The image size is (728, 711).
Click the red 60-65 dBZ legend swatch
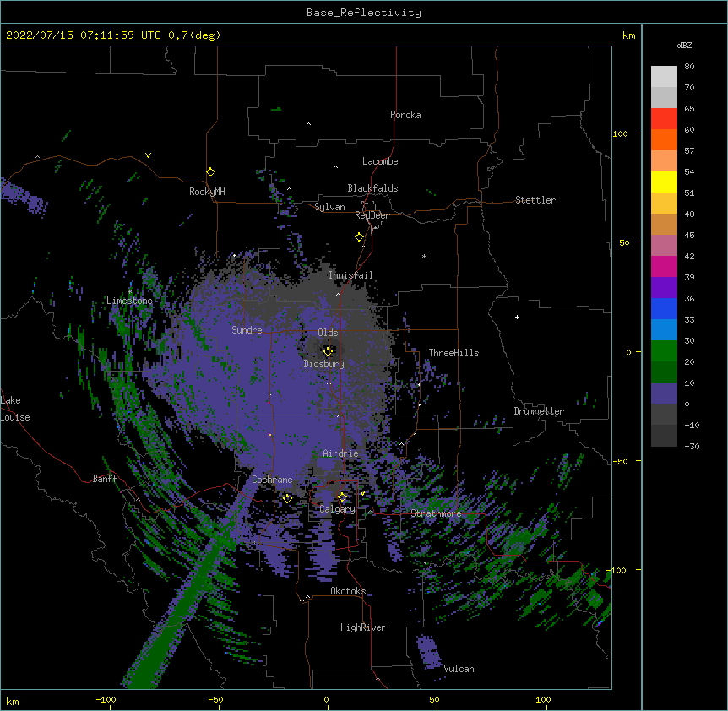(x=664, y=119)
